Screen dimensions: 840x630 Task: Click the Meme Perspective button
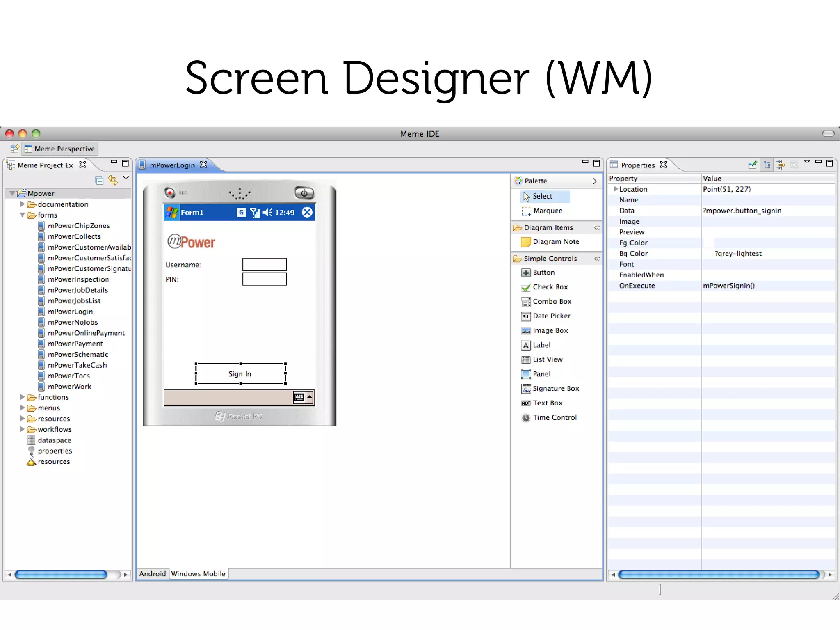pyautogui.click(x=60, y=149)
